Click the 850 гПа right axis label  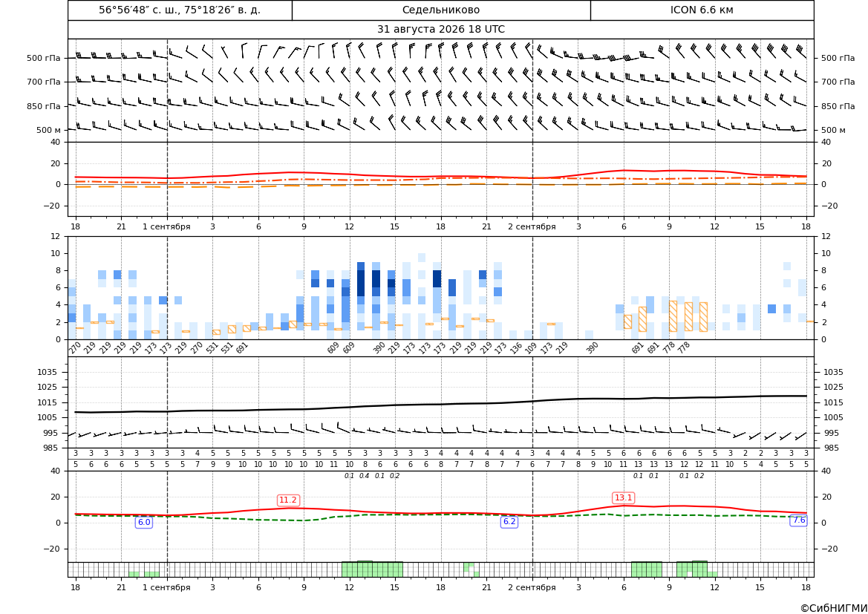(x=838, y=106)
